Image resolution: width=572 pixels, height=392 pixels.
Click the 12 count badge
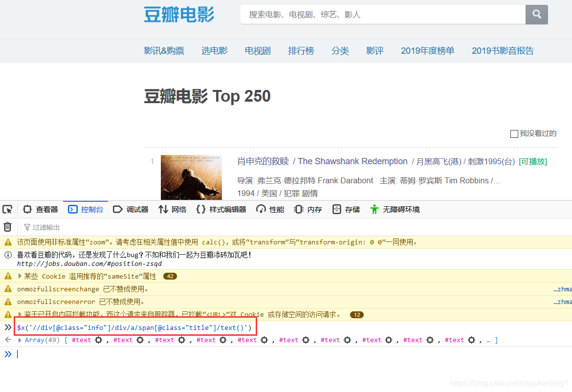[357, 315]
